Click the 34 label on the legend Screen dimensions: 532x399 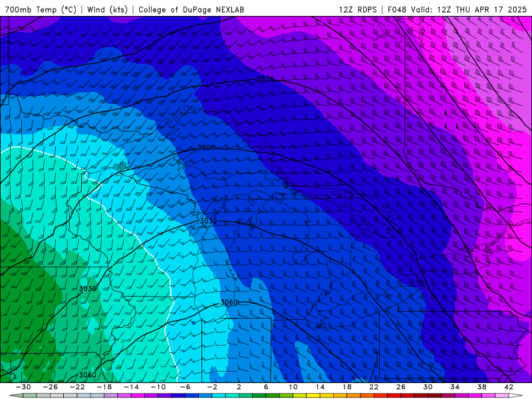(455, 387)
